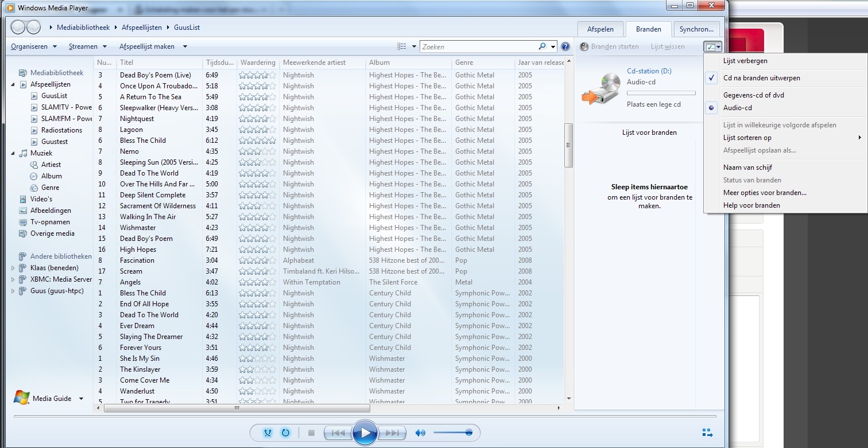This screenshot has height=448, width=868.
Task: Switch to Now Playing mode icon
Action: tap(707, 433)
